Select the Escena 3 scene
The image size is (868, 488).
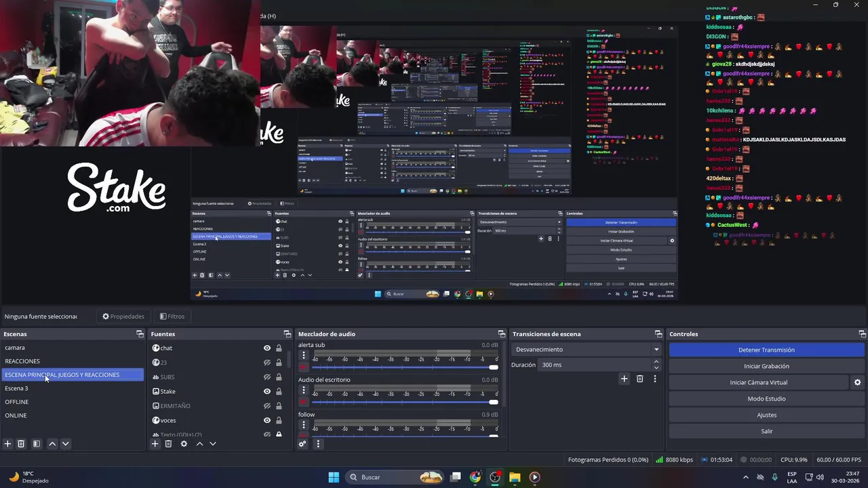(x=73, y=388)
